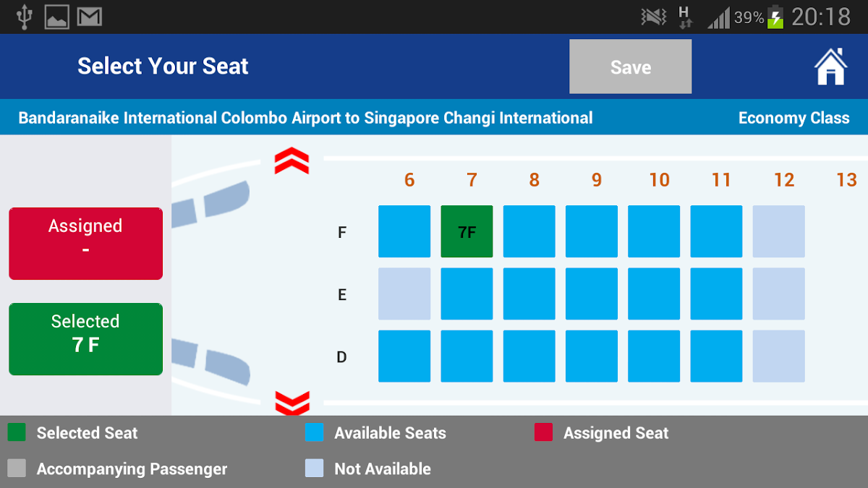
Task: Tap the red Assigned seat box
Action: pyautogui.click(x=85, y=244)
